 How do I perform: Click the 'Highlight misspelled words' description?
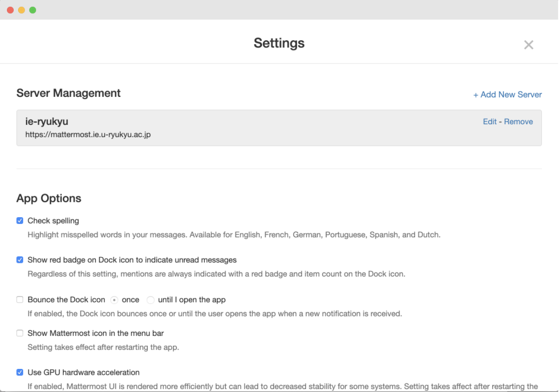click(234, 235)
